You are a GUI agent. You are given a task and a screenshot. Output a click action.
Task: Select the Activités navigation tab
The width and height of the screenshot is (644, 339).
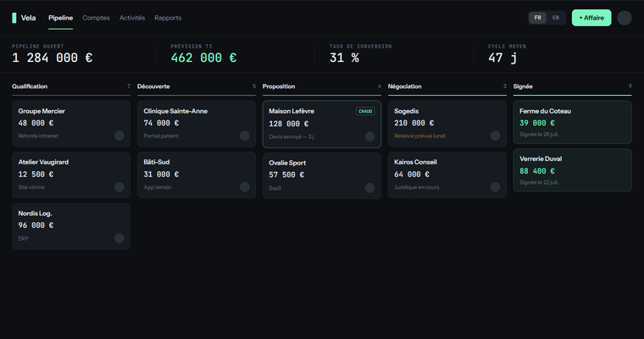(x=132, y=18)
